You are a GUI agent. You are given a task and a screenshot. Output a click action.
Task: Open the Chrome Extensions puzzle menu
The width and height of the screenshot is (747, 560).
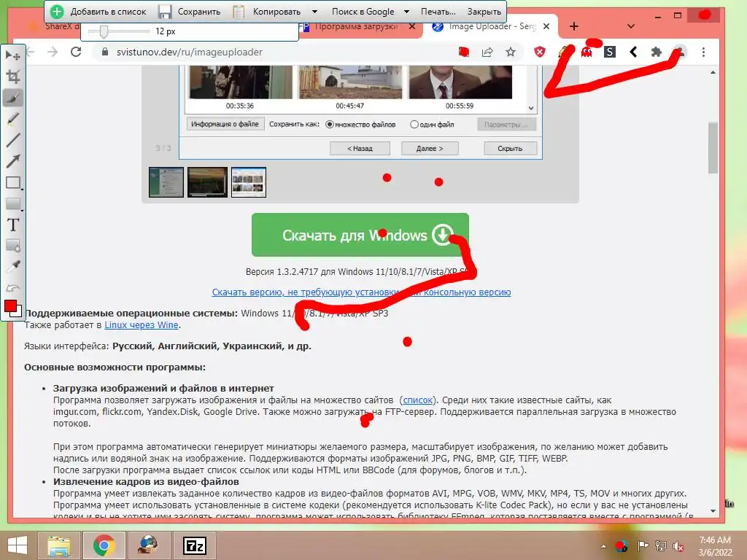657,52
